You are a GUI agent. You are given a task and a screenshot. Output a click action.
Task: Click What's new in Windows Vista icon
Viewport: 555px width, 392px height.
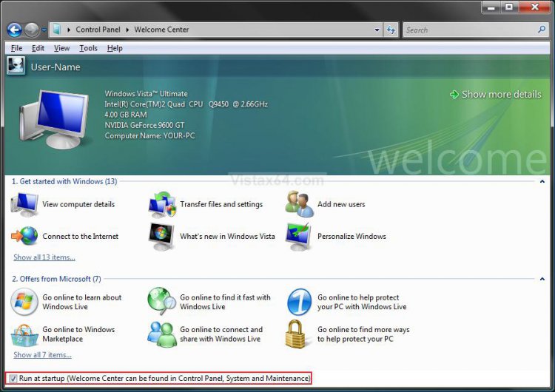coord(162,236)
